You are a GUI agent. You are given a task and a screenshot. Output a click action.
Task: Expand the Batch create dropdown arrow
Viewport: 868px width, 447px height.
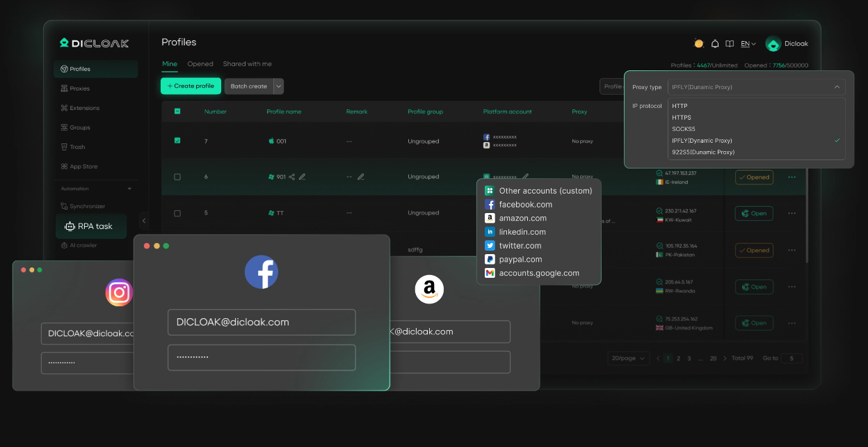[278, 86]
